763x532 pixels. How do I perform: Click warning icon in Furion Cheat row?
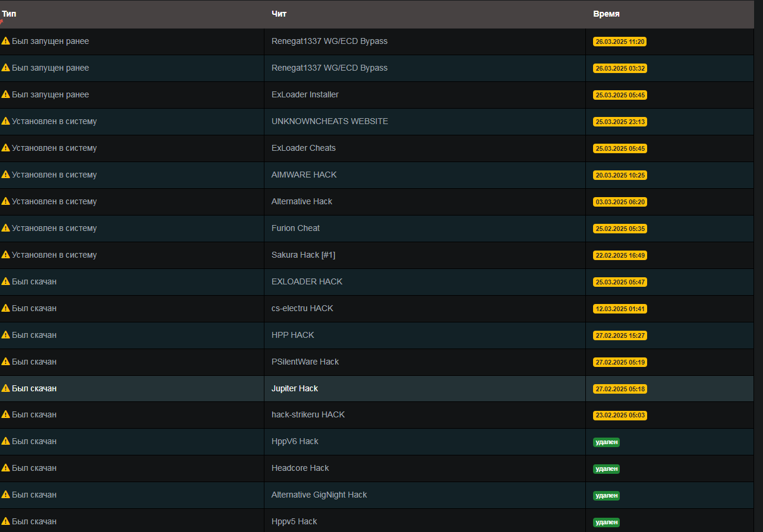coord(6,228)
